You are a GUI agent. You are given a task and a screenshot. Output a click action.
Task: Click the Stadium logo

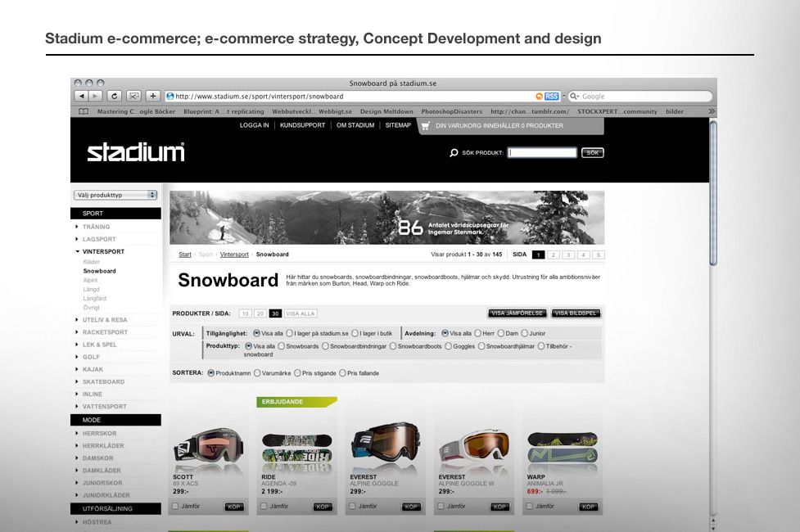(136, 152)
